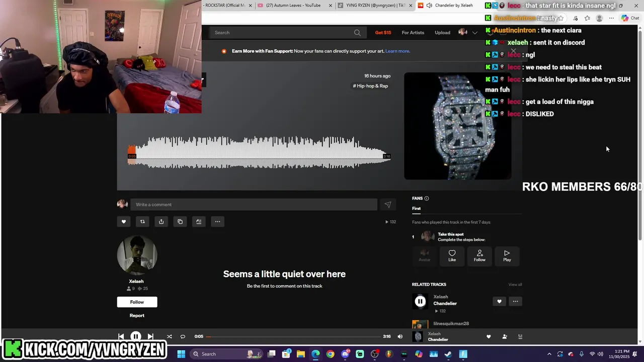This screenshot has height=362, width=644.
Task: Open the Upload page
Action: tap(442, 33)
